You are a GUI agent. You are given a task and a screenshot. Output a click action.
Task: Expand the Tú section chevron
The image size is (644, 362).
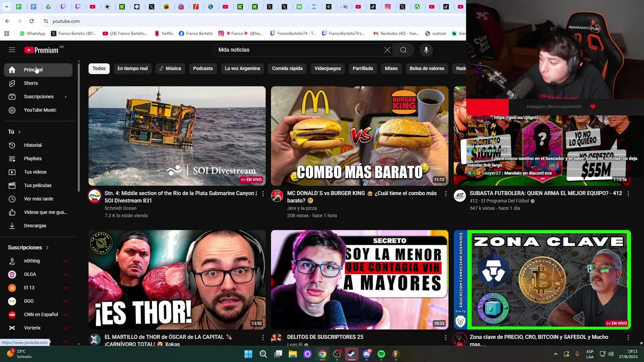click(19, 132)
